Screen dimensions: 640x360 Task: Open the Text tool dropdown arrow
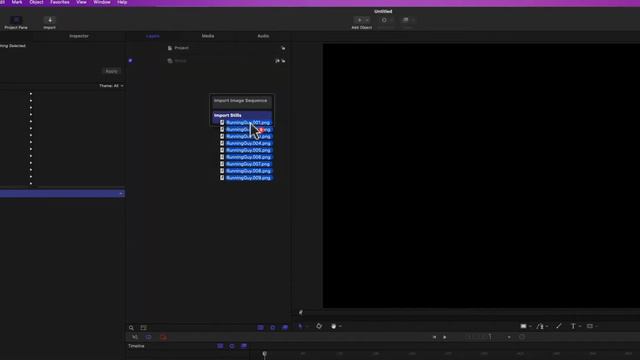pos(580,327)
